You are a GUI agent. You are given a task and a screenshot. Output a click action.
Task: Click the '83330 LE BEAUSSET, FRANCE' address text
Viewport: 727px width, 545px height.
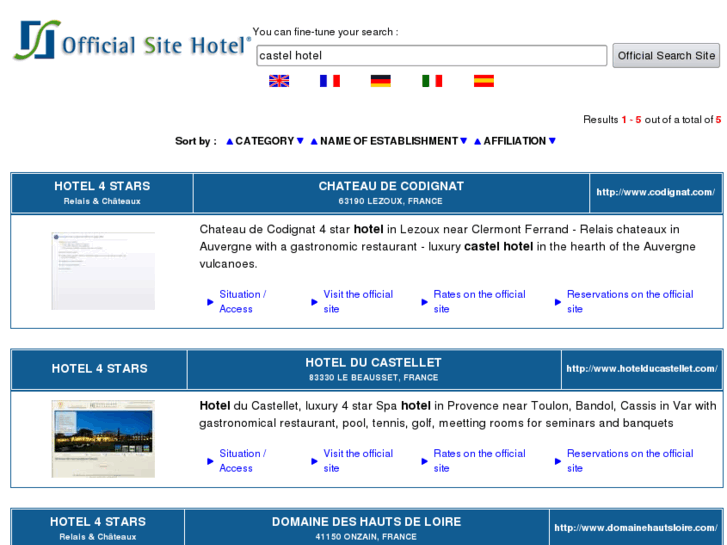click(374, 378)
